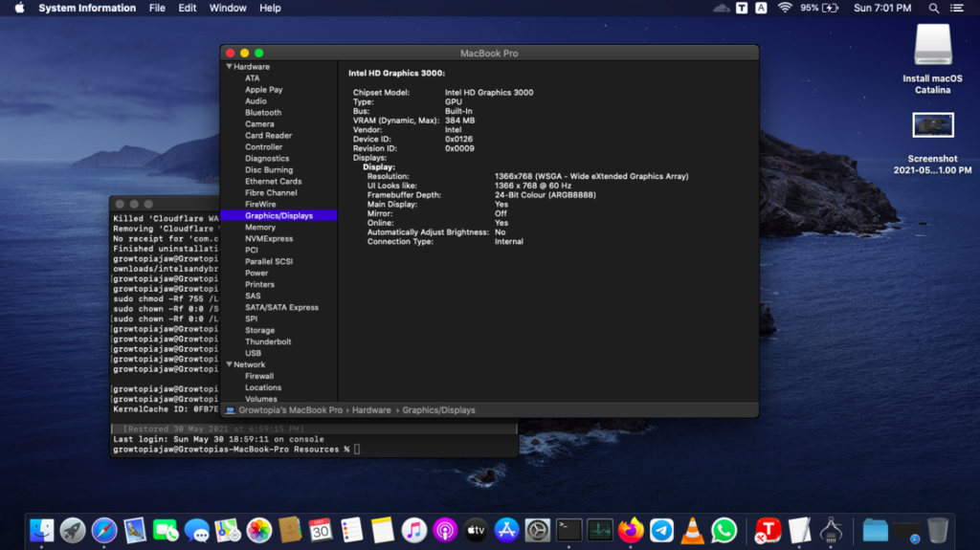Open the red T uninstaller icon in dock
The image size is (980, 550).
[768, 531]
